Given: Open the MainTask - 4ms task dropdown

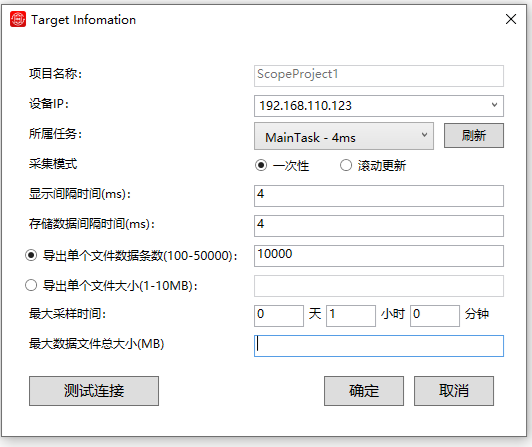Looking at the screenshot, I should 344,136.
